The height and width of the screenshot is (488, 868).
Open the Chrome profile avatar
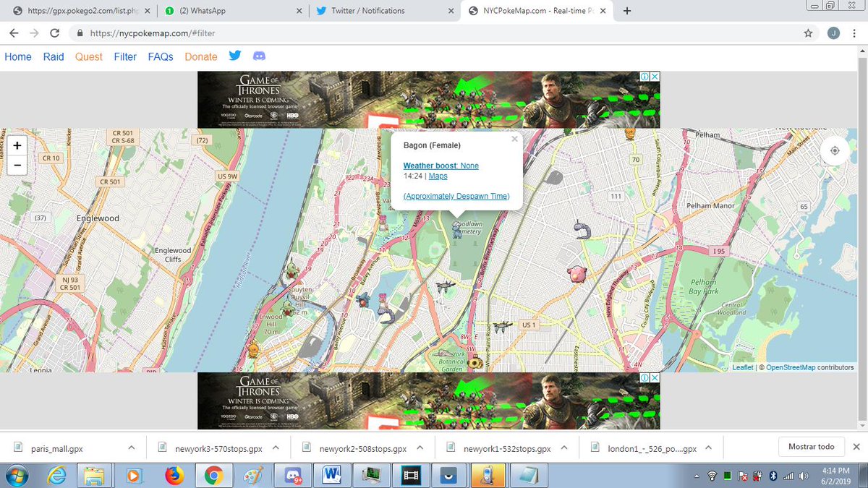coord(833,33)
